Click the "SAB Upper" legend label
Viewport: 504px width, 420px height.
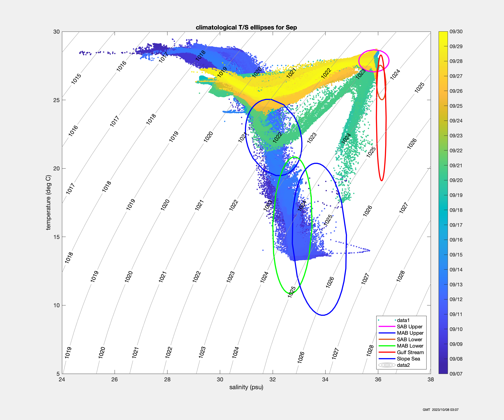(410, 327)
